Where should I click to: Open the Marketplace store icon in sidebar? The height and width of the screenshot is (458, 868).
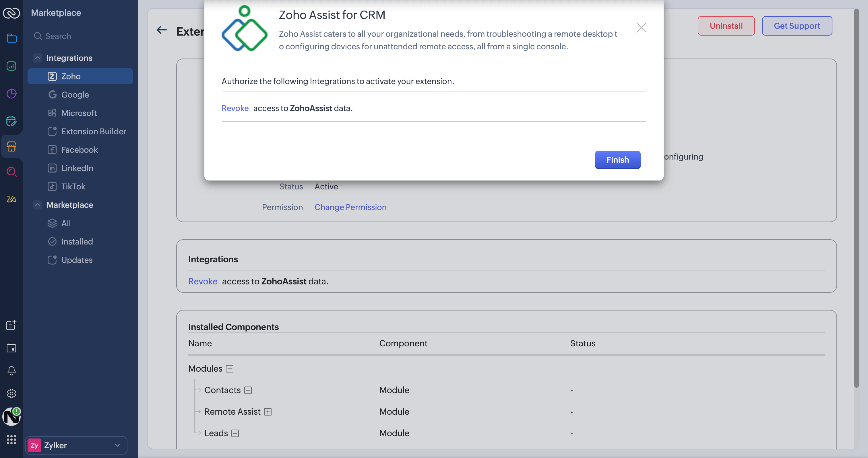11,146
